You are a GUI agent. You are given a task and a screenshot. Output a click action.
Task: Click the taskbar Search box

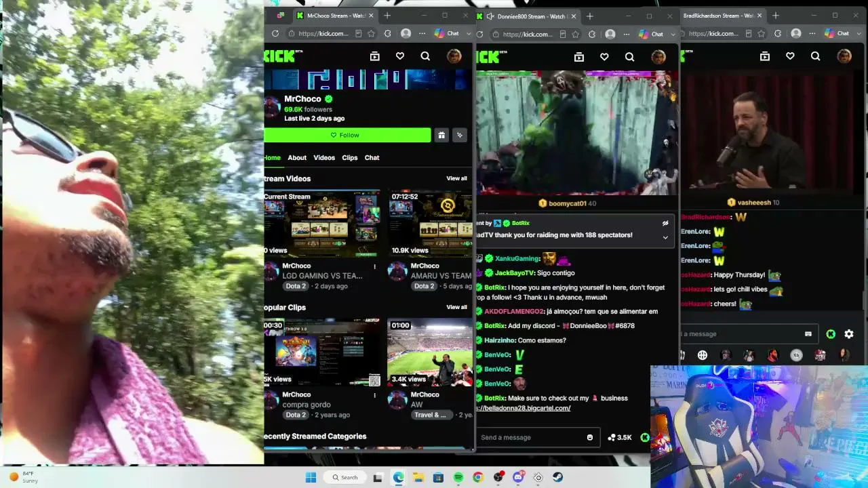tap(344, 477)
